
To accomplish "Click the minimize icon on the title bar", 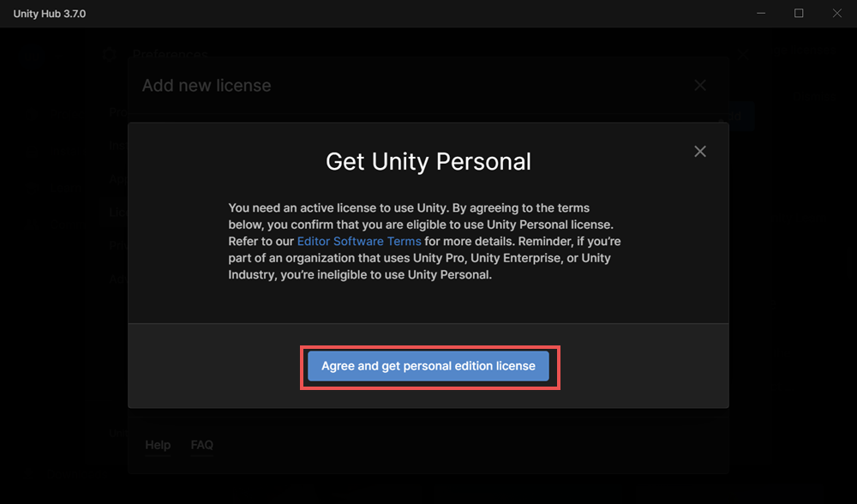I will (x=761, y=13).
